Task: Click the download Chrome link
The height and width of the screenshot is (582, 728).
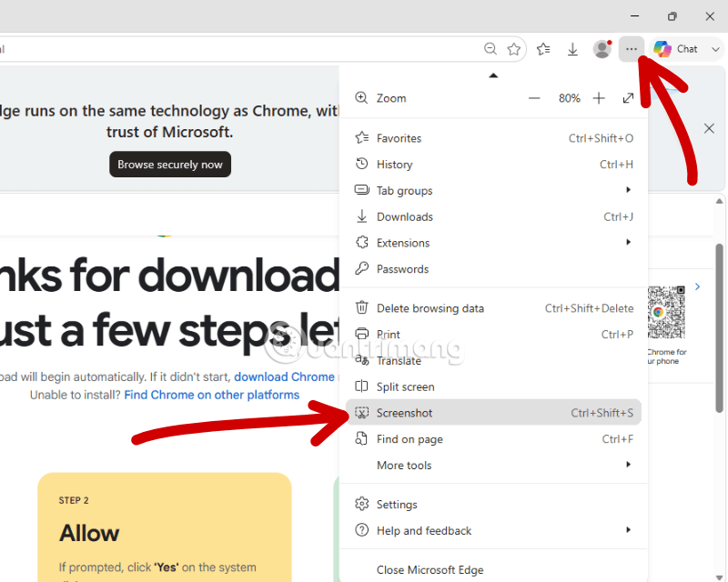Action: [x=284, y=376]
